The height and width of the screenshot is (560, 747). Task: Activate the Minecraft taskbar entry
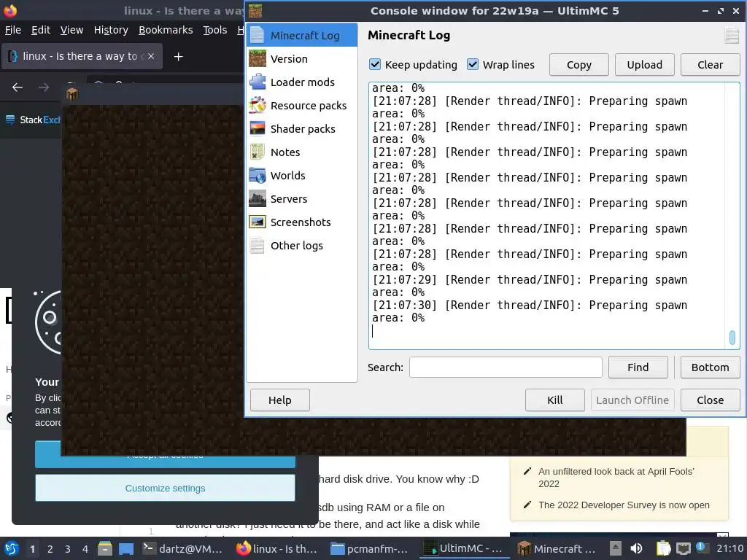557,548
